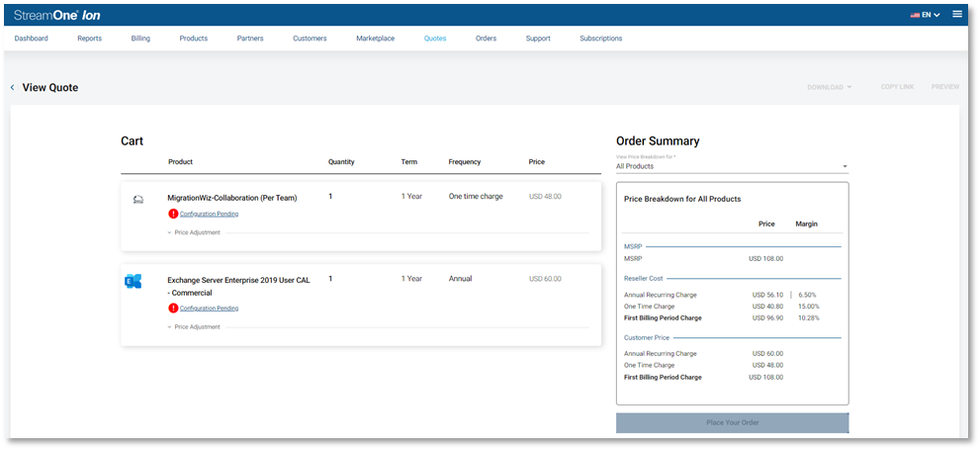Go to the Billing tab
Viewport: 980px width, 450px height.
coord(140,39)
